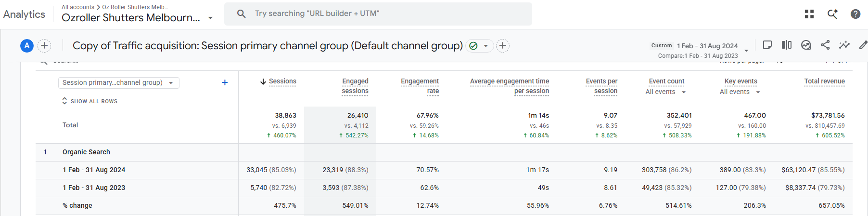
Task: Sort by the Events per session header
Action: pos(601,86)
